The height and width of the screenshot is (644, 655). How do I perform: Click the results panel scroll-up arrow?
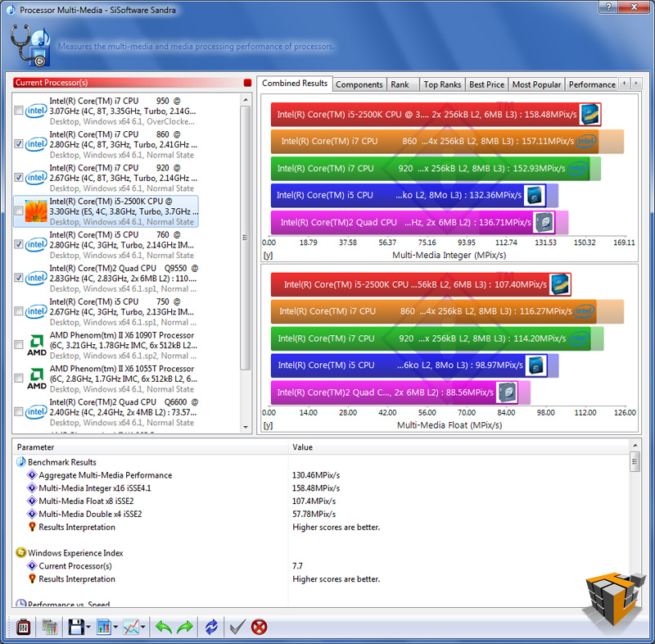pos(635,446)
